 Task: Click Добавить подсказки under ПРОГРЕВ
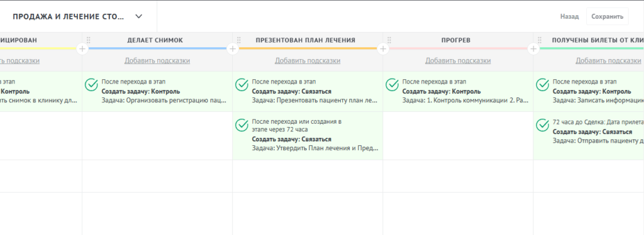click(458, 61)
